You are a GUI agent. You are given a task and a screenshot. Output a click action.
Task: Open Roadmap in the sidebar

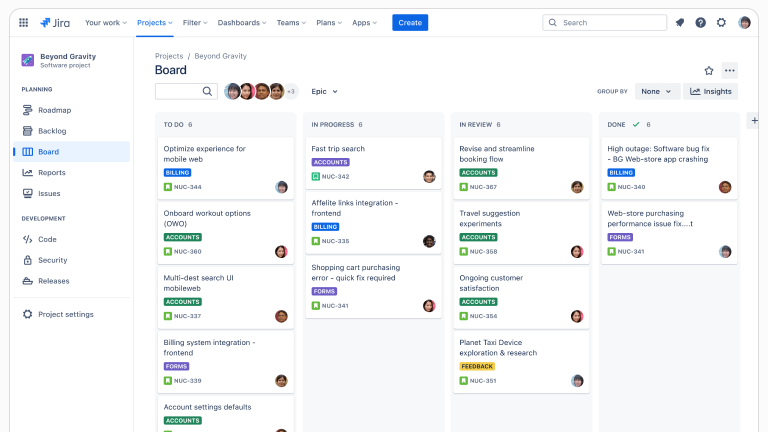[x=54, y=110]
